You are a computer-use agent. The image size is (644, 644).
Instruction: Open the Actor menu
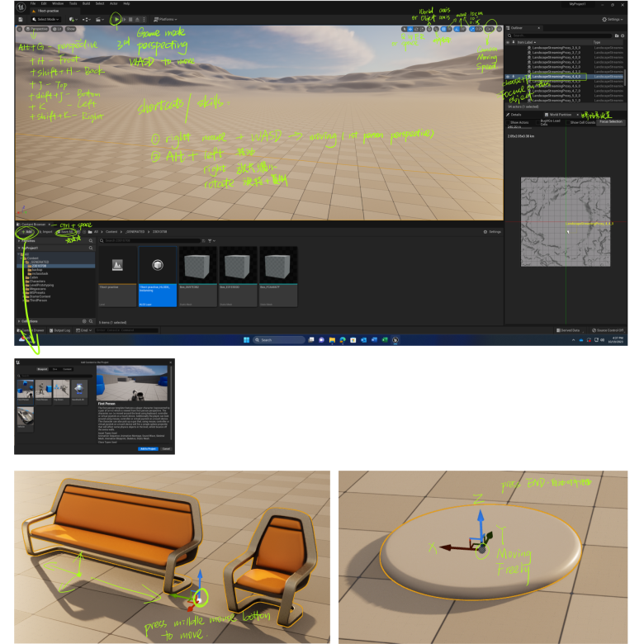pyautogui.click(x=114, y=3)
